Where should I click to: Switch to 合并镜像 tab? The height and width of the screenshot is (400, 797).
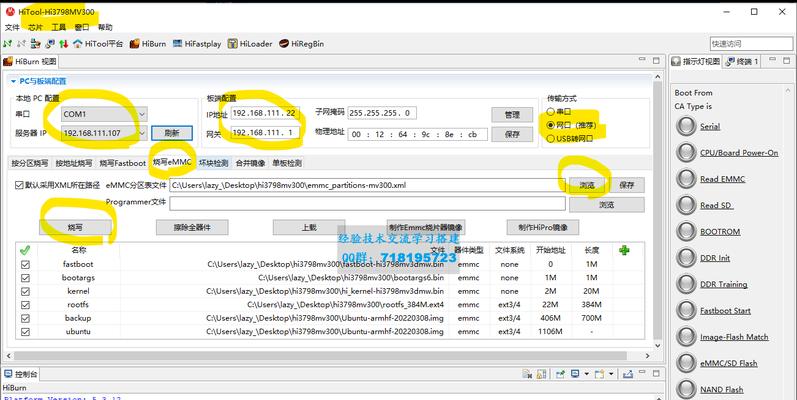pyautogui.click(x=250, y=163)
